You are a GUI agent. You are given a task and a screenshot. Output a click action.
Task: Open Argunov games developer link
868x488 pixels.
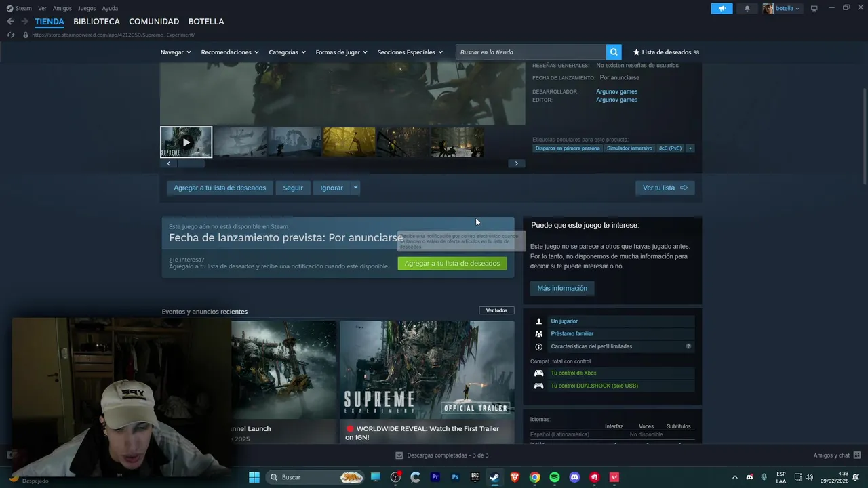pyautogui.click(x=617, y=91)
